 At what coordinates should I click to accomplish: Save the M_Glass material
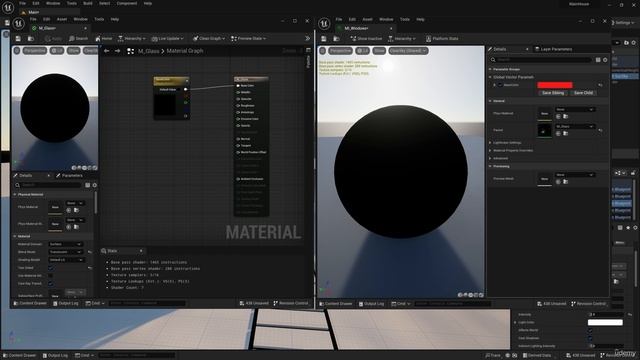(18, 38)
